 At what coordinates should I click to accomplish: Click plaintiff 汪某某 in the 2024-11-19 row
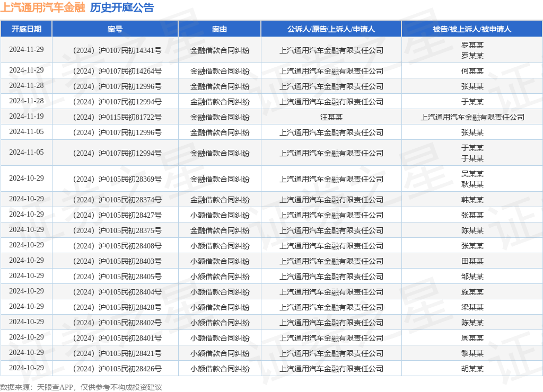click(x=331, y=117)
